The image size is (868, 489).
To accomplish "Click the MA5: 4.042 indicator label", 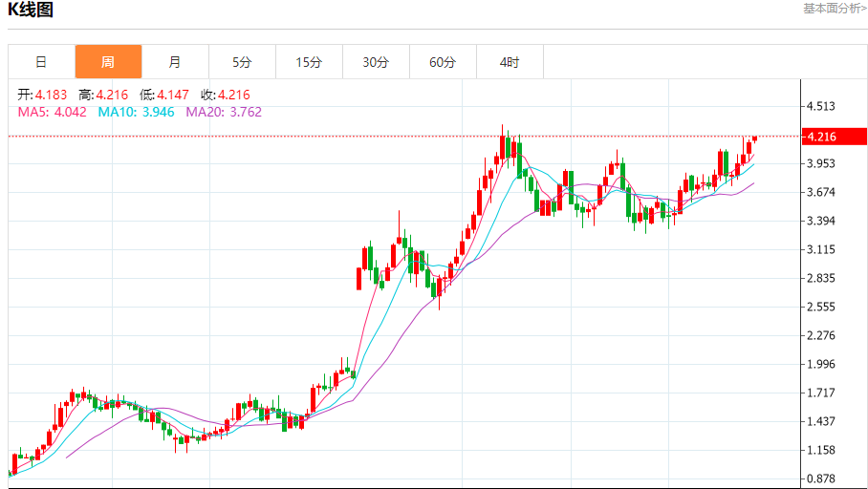I will [x=53, y=112].
